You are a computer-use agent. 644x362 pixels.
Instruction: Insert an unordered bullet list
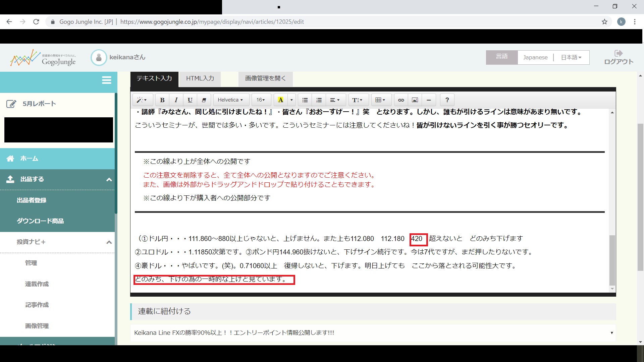[305, 100]
